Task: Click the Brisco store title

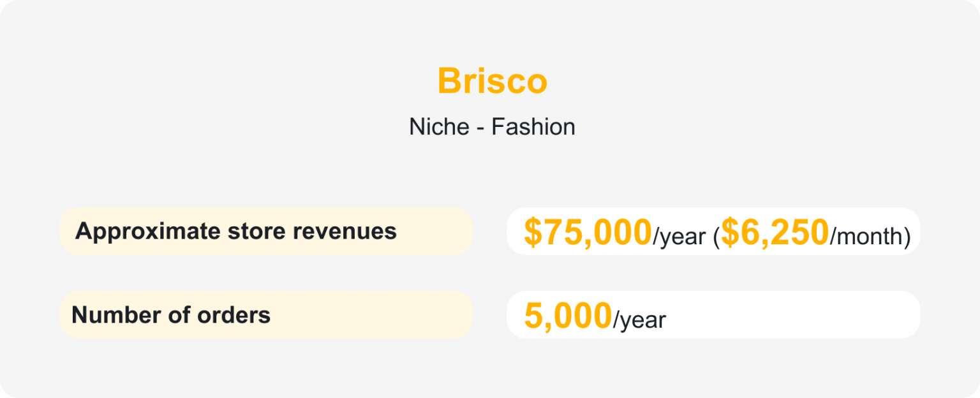Action: pos(492,82)
